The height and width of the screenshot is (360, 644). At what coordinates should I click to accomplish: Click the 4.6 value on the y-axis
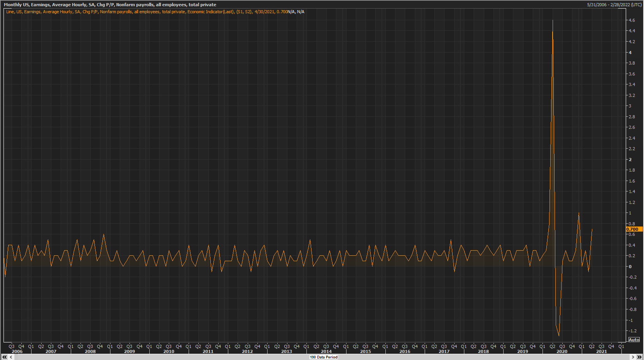632,20
